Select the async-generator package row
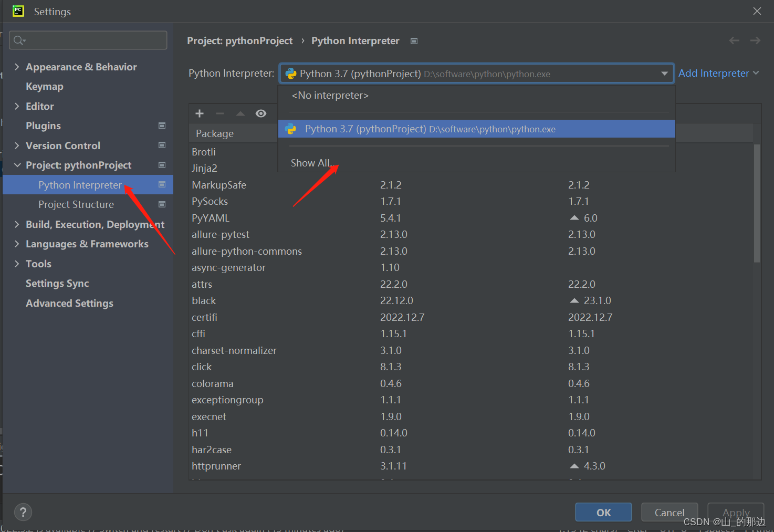The width and height of the screenshot is (774, 532). [x=471, y=267]
